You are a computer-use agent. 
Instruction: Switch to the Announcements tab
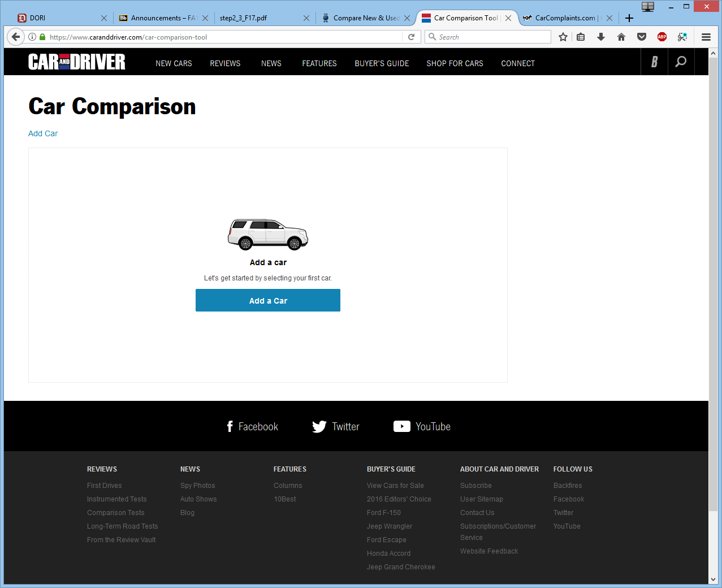[164, 18]
